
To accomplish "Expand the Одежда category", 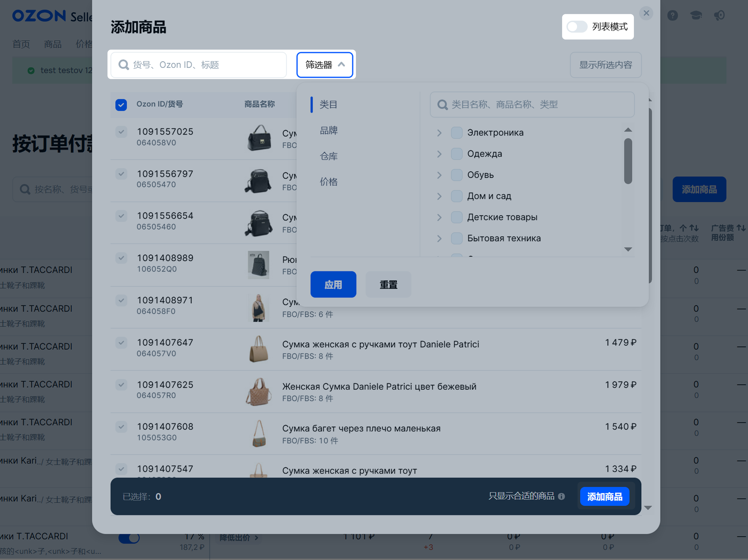I will (x=439, y=154).
